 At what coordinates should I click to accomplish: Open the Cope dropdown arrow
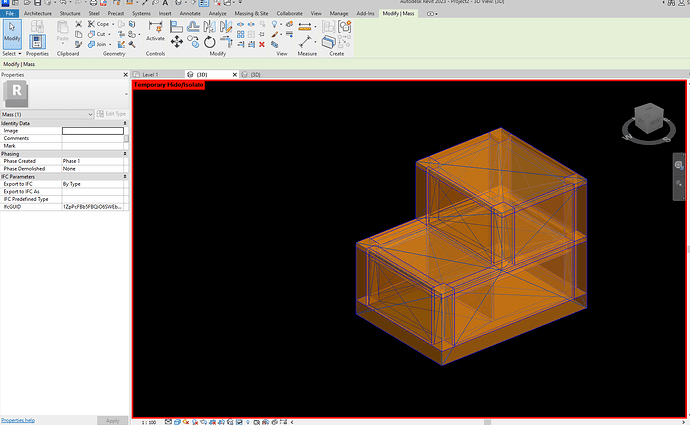click(113, 24)
